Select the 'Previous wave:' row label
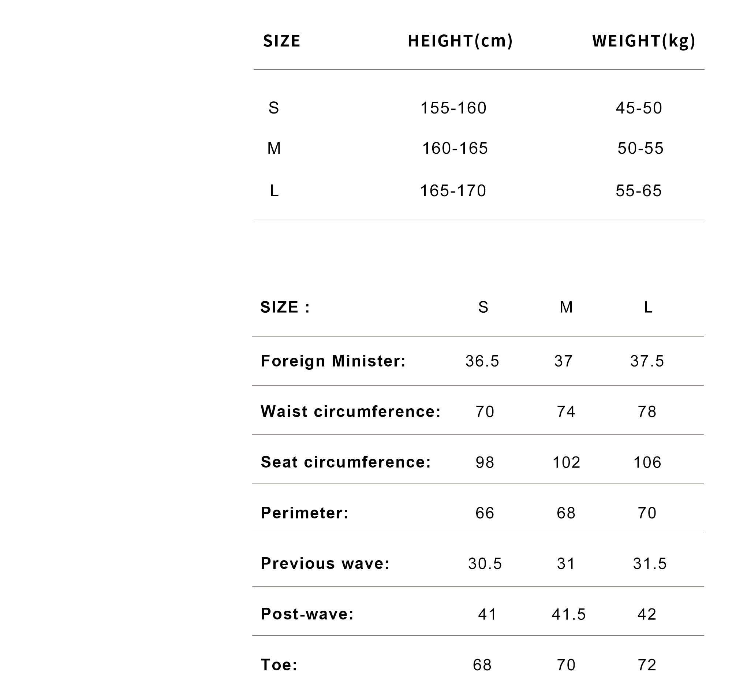The width and height of the screenshot is (732, 700). [x=325, y=563]
